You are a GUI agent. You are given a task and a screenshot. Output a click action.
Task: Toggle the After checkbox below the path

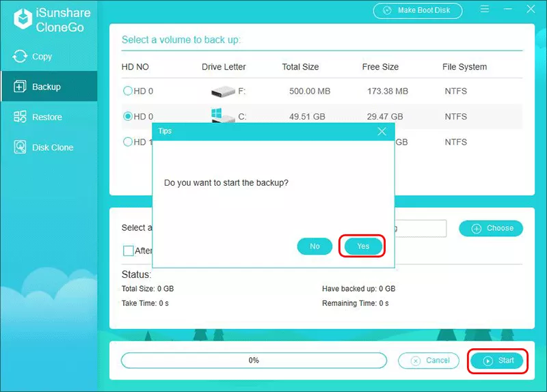128,251
